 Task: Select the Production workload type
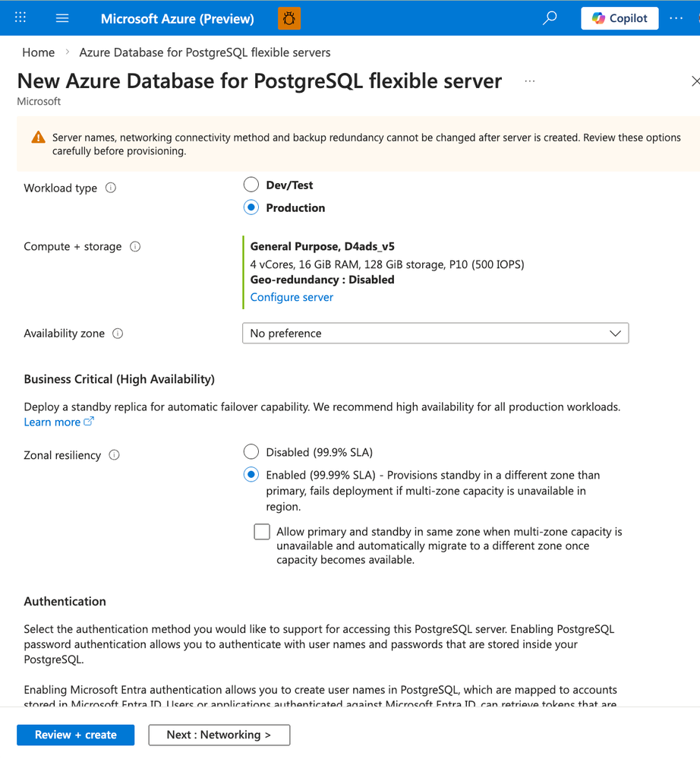click(x=251, y=207)
